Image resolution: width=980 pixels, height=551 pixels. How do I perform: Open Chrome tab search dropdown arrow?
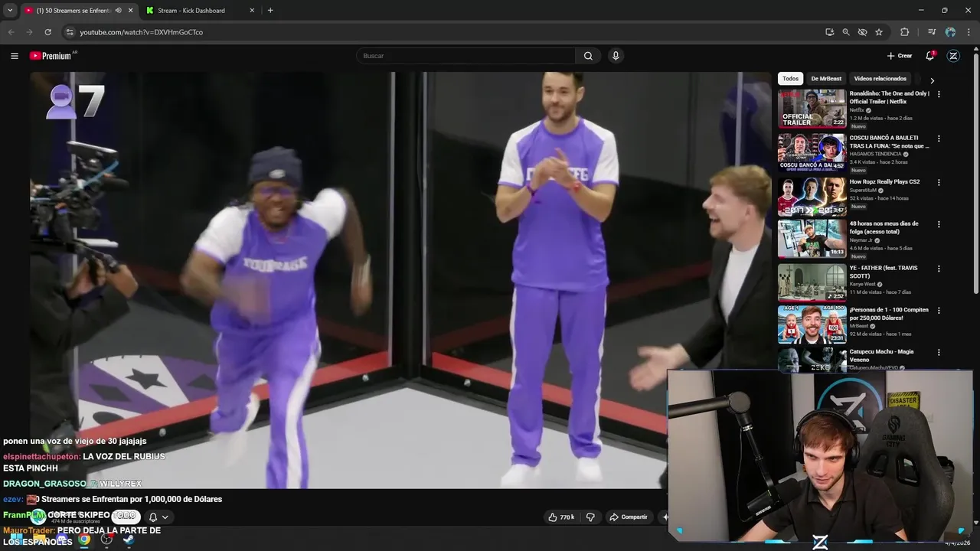coord(10,10)
